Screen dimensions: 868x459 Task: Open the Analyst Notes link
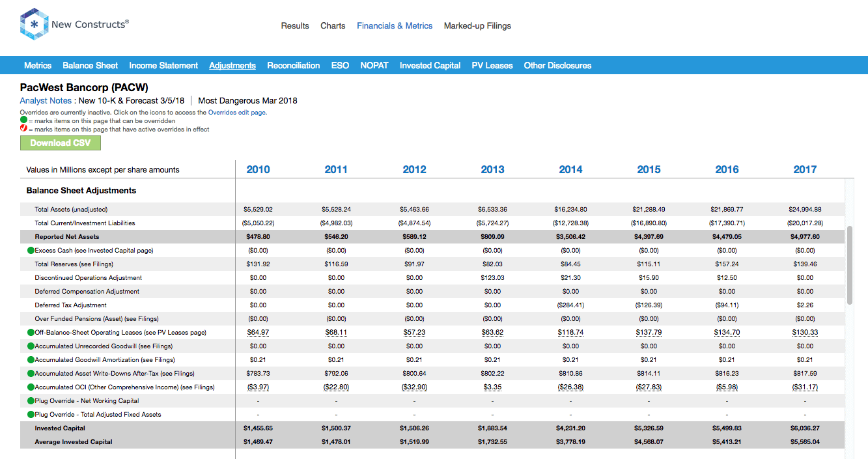click(46, 101)
